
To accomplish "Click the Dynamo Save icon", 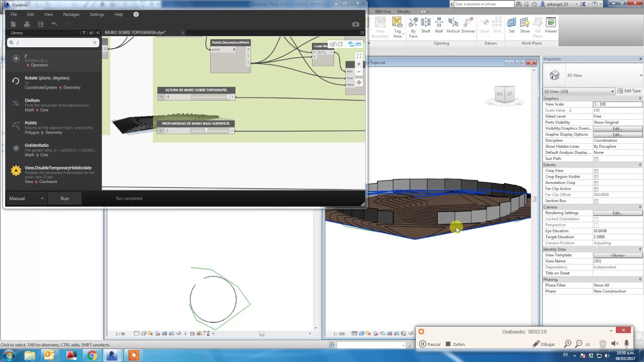I will (x=41, y=24).
